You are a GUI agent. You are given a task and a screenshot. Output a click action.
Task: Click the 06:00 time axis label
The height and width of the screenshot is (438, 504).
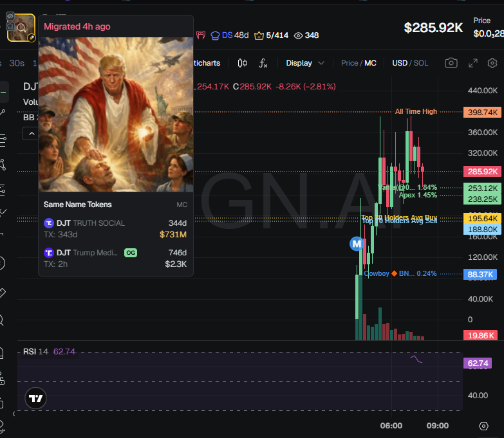391,426
